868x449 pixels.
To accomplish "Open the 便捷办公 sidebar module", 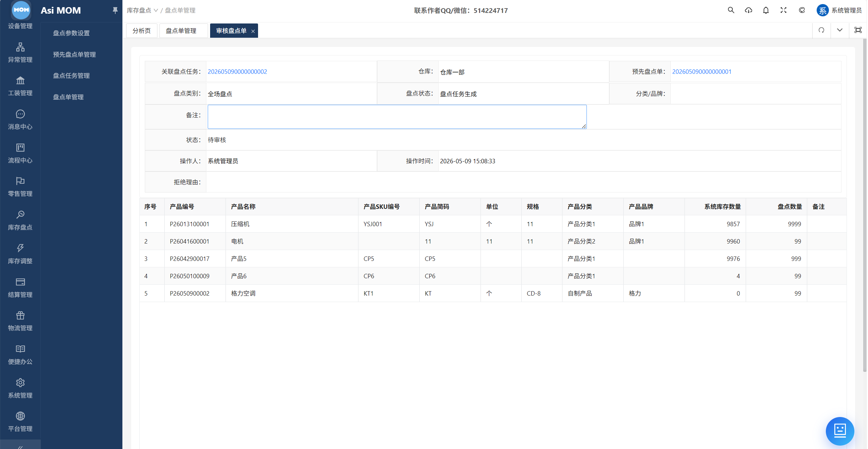I will 20,355.
